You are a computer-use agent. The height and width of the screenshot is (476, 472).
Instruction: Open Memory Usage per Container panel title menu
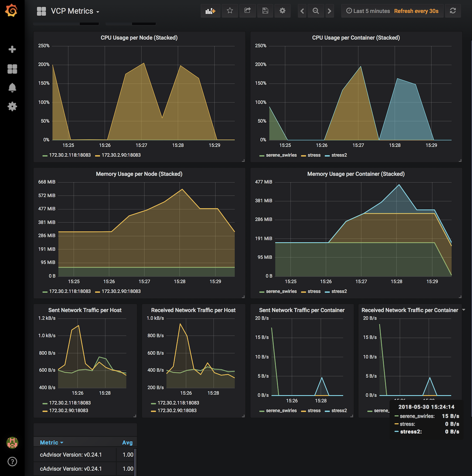[x=355, y=174]
